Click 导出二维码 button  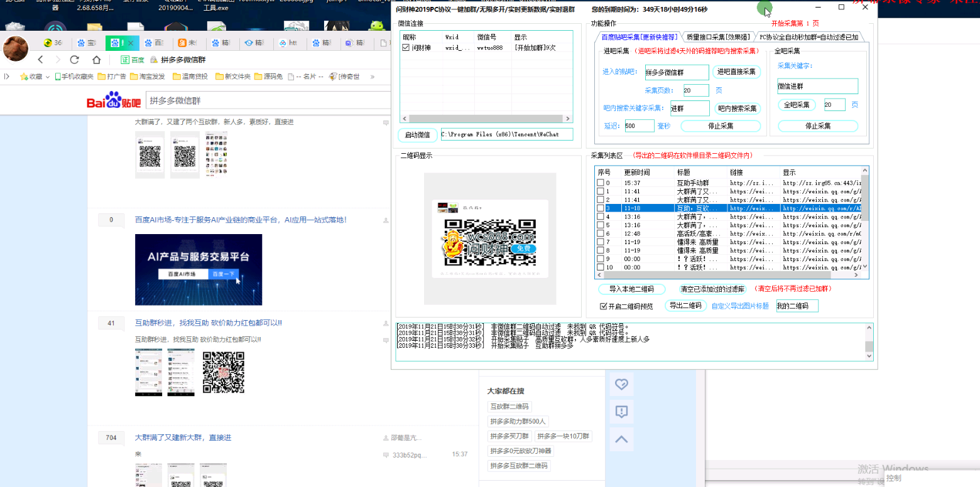point(685,306)
